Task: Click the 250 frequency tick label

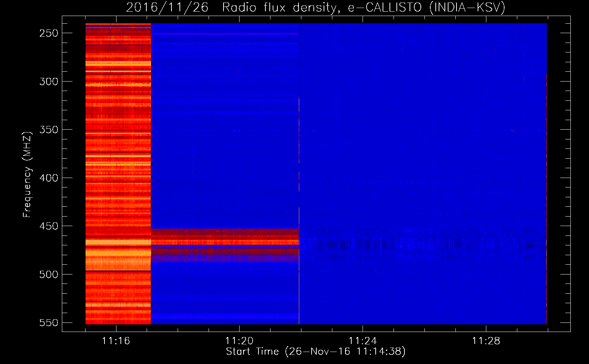Action: [49, 33]
